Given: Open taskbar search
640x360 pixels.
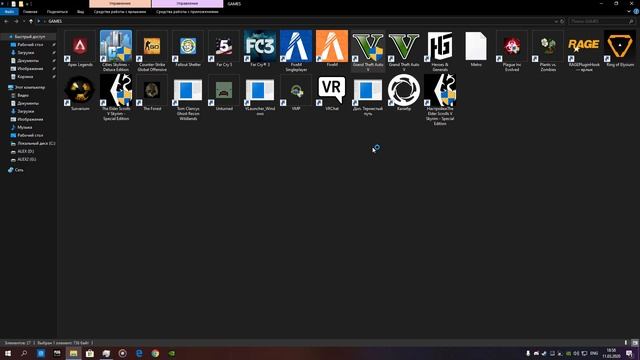Looking at the screenshot, I should (x=24, y=353).
